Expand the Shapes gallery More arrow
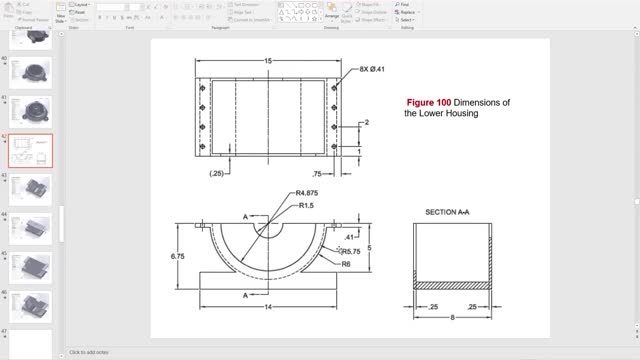 coord(320,19)
